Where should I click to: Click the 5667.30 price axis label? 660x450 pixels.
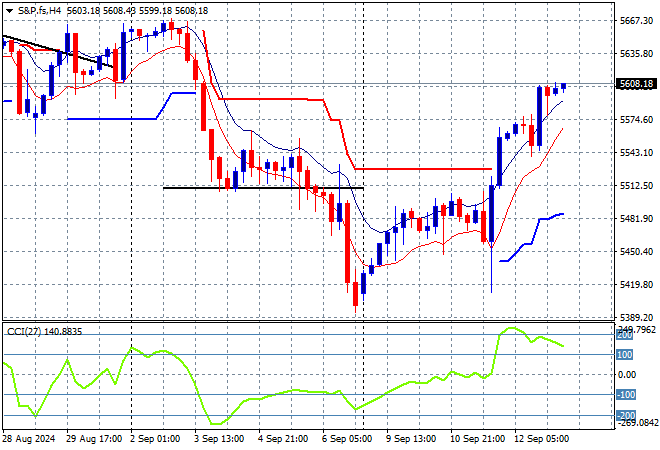[x=636, y=21]
